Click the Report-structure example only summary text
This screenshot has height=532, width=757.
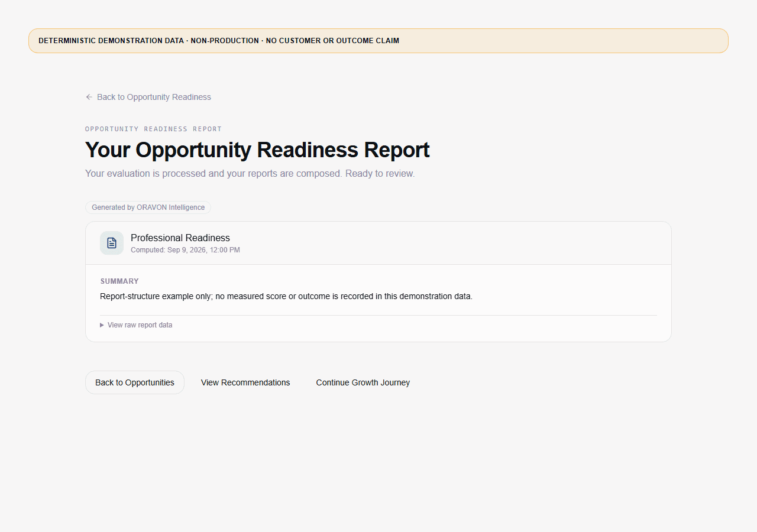(x=286, y=296)
